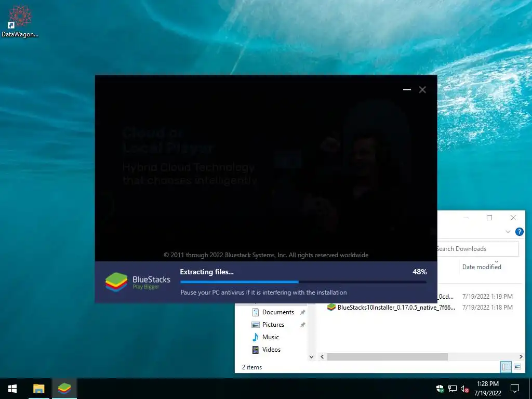Click the muted volume tray icon

464,389
